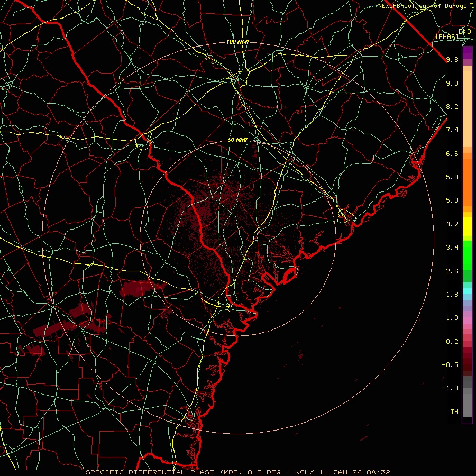Select the gray TH swatch on the color bar
The image size is (476, 476).
point(467,406)
